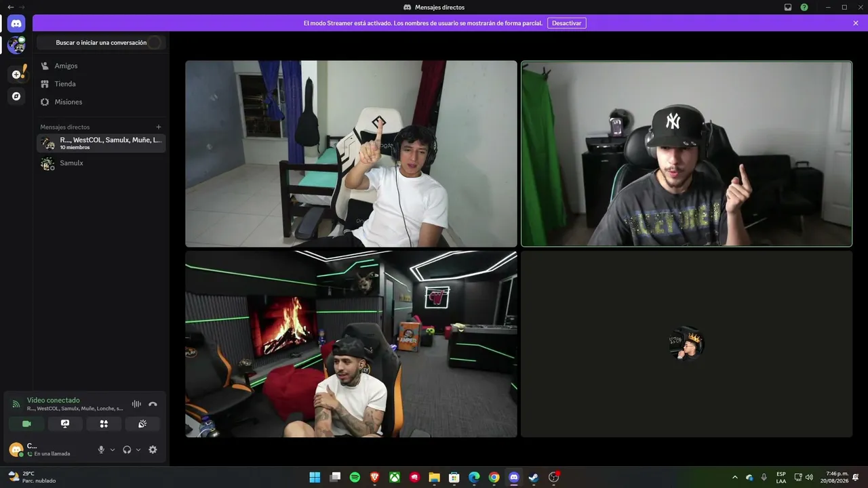Screen dimensions: 868x488
Task: Open the Misiones section
Action: tap(101, 102)
